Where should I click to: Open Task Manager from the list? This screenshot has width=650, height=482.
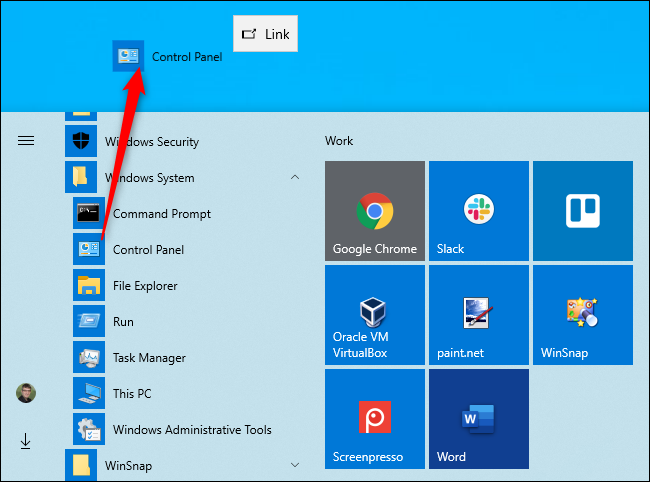(149, 358)
